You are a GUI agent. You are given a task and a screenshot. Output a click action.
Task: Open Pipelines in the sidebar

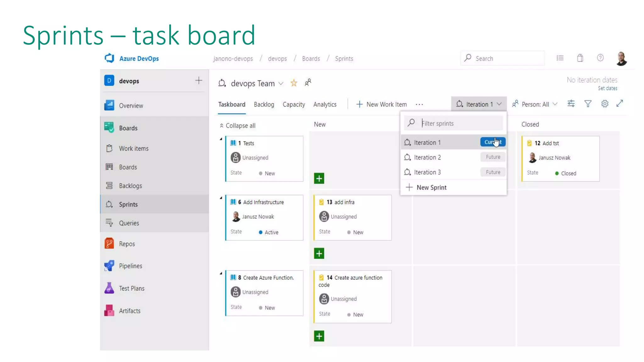click(130, 266)
